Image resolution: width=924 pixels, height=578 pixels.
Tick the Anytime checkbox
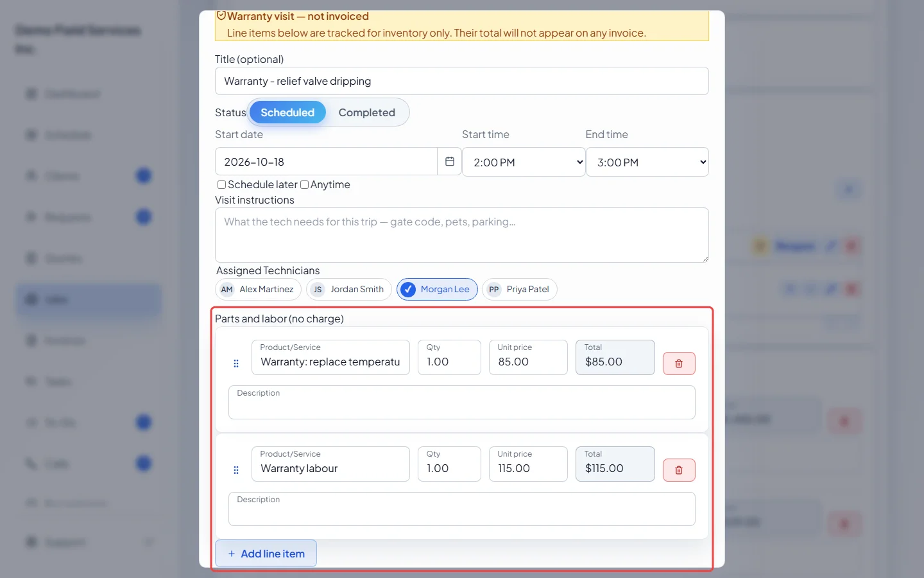point(305,185)
